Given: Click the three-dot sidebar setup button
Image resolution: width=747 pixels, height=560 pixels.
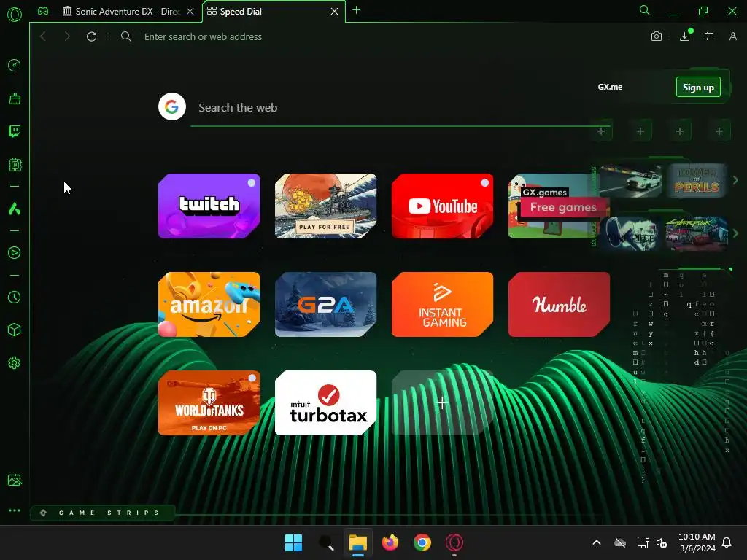Looking at the screenshot, I should [15, 510].
